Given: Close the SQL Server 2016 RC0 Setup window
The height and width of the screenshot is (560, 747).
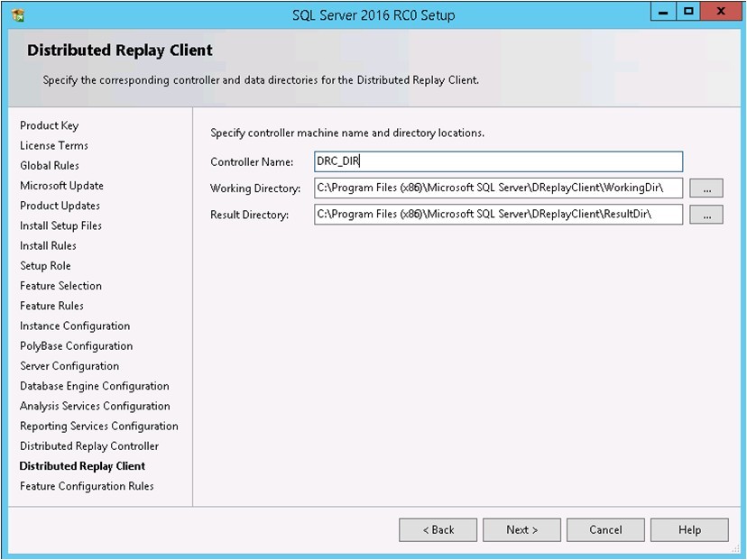Looking at the screenshot, I should coord(721,12).
